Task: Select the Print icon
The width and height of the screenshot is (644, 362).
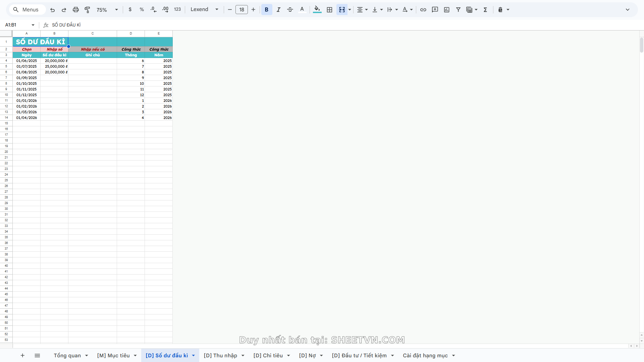Action: (76, 9)
